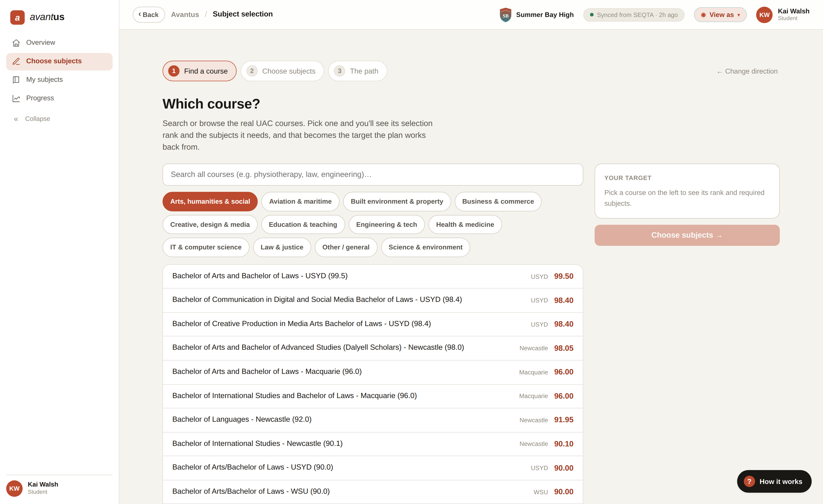Click the avantus logo icon

coord(17,17)
